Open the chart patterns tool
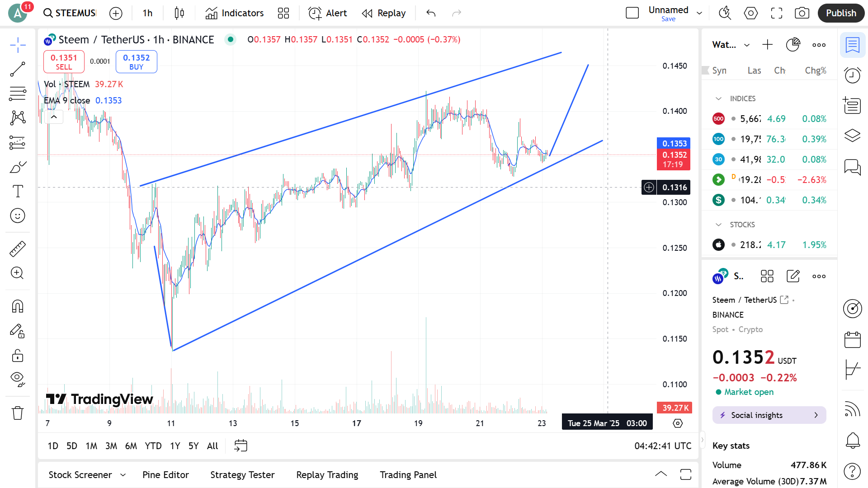Image resolution: width=868 pixels, height=488 pixels. tap(18, 118)
